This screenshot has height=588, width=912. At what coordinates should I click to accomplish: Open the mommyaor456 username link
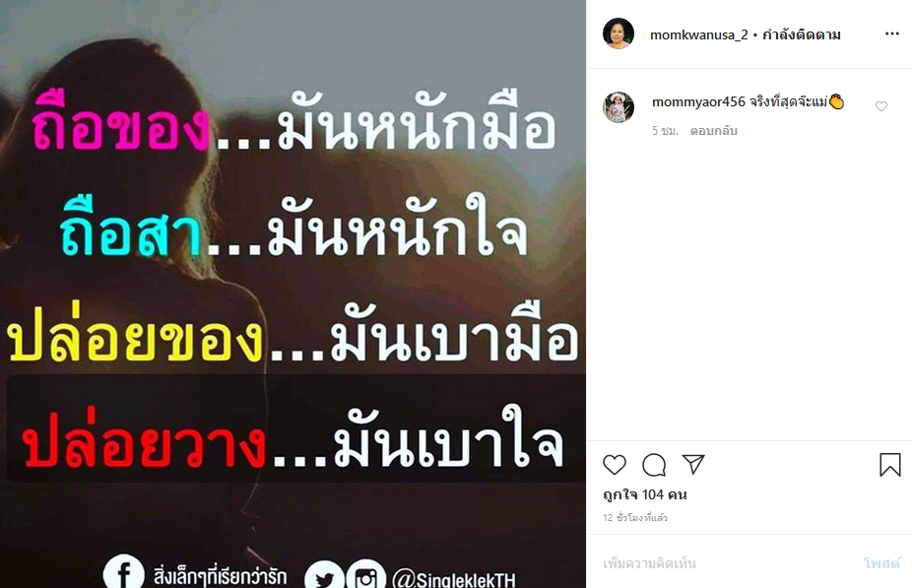pos(698,102)
